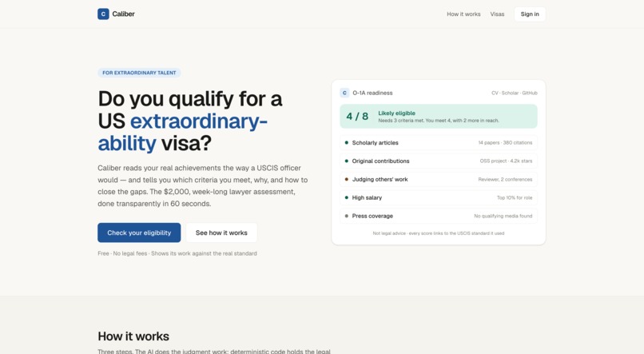Click the brown dot beside Judging others' work
Image resolution: width=644 pixels, height=354 pixels.
347,179
